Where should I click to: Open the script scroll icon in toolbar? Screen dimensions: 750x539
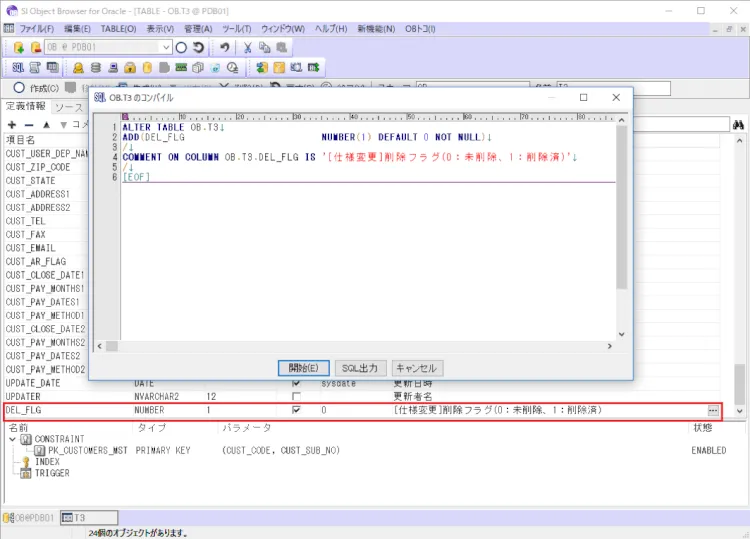point(35,67)
